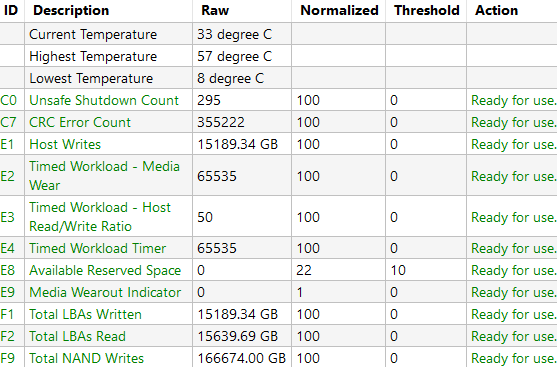Click the Threshold column header

coord(427,11)
